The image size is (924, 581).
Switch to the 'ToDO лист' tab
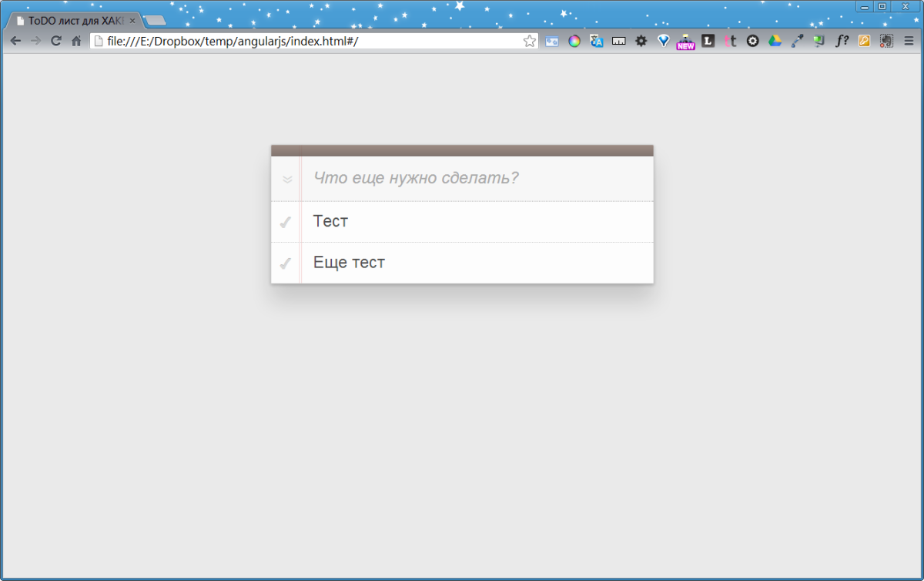(75, 21)
